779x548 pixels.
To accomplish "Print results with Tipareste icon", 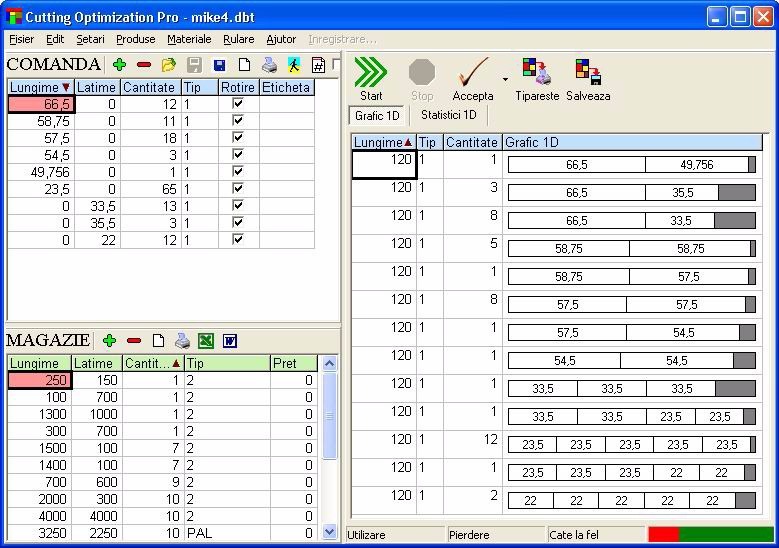I will (537, 79).
